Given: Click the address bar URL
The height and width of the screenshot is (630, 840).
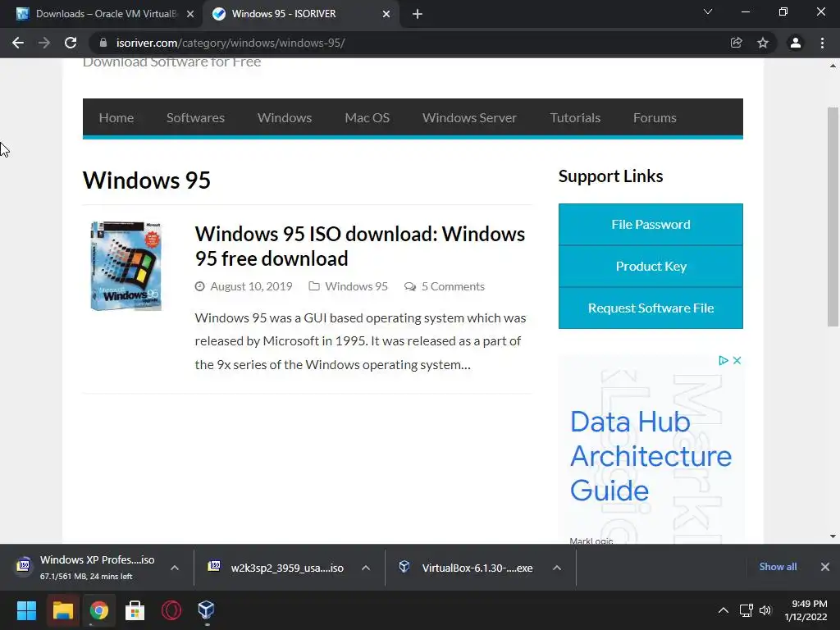Looking at the screenshot, I should tap(231, 43).
